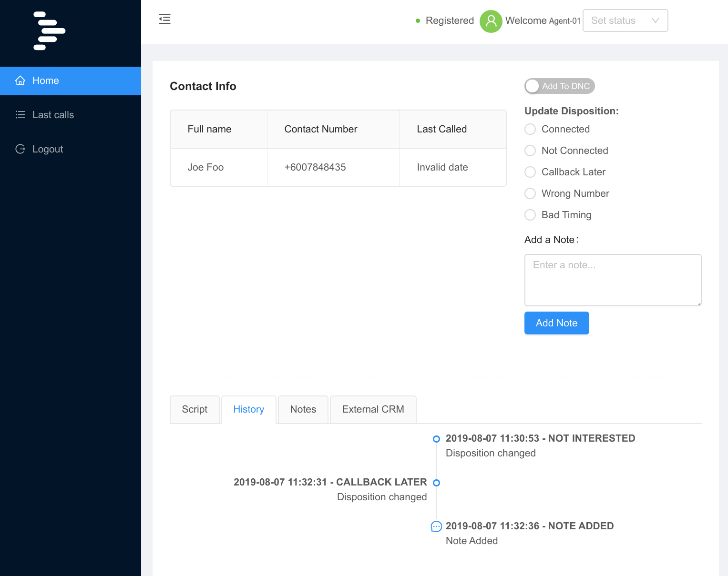Click the note bubble icon on NOTE ADDED entry
This screenshot has width=728, height=576.
coord(436,526)
